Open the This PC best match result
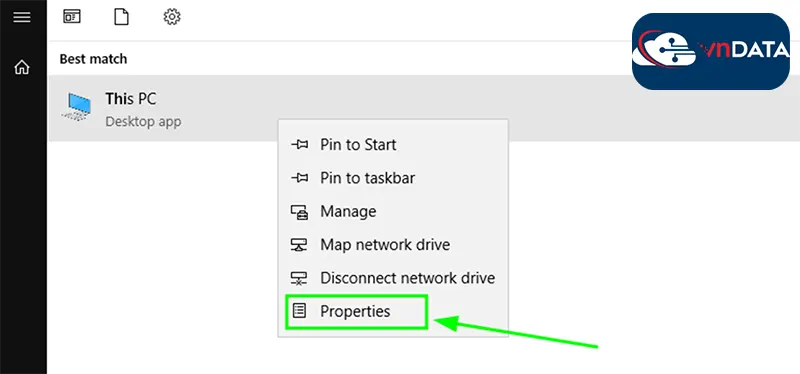Screen dimensions: 800x374 (423, 108)
